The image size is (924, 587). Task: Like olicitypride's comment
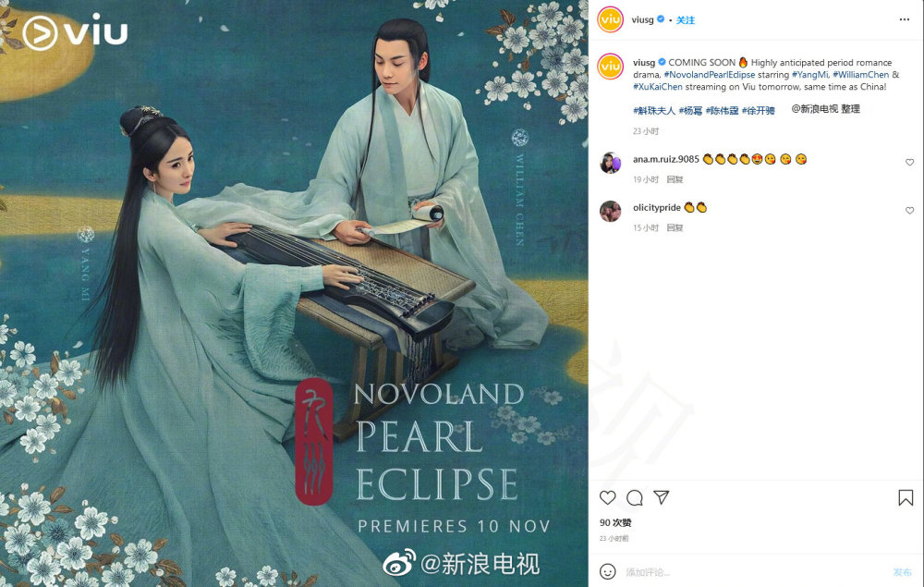click(909, 211)
